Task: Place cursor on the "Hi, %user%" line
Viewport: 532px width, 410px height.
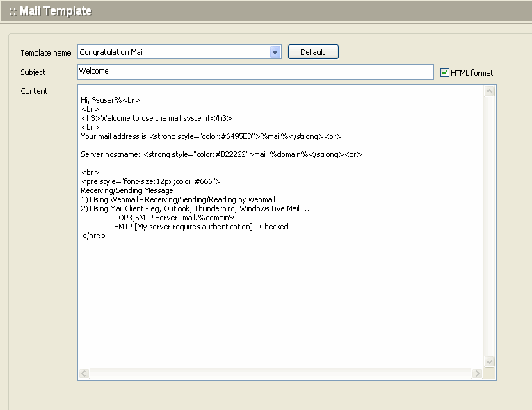Action: pos(111,100)
